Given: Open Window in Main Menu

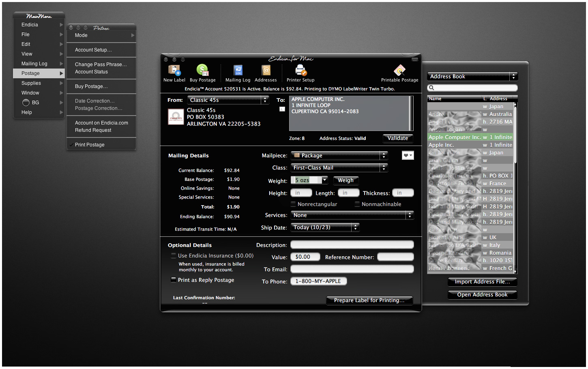Looking at the screenshot, I should coord(39,93).
